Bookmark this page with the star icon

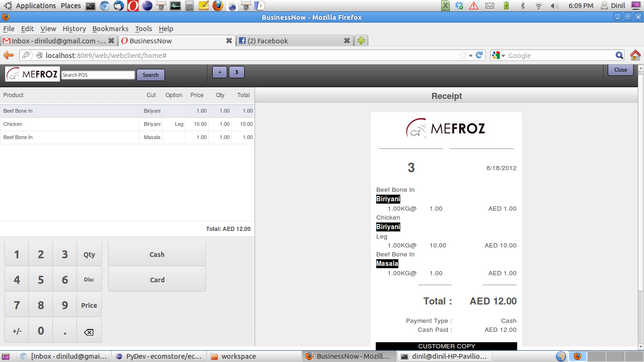tap(463, 55)
